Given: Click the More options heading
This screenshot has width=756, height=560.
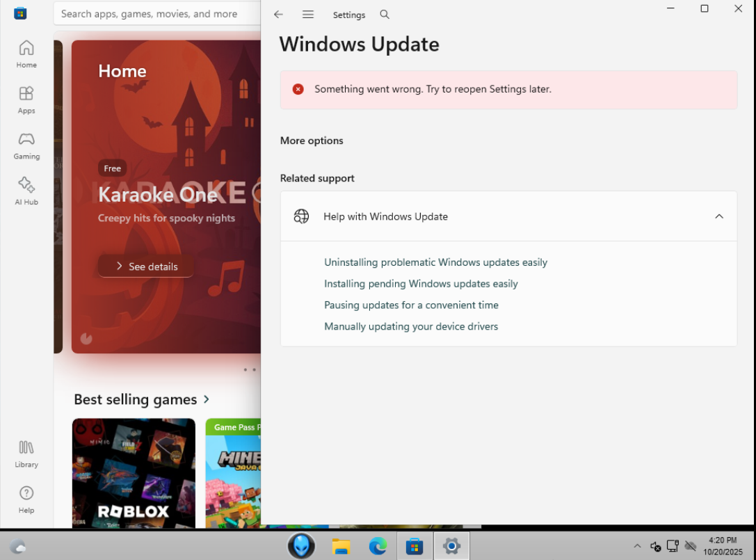Looking at the screenshot, I should 312,141.
